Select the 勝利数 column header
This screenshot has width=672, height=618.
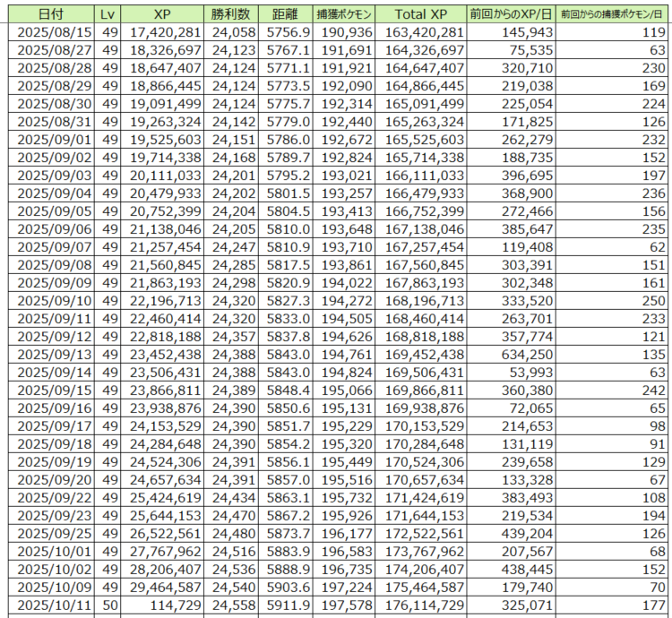231,15
